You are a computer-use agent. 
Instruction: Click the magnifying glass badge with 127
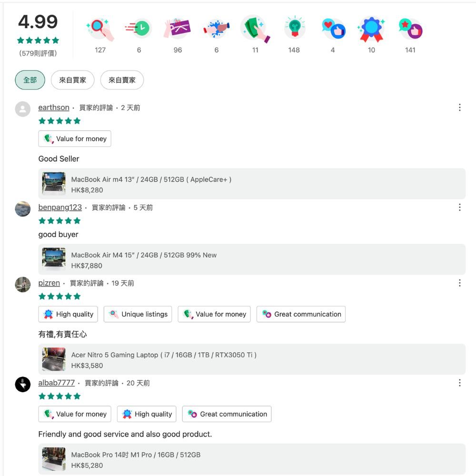(100, 30)
